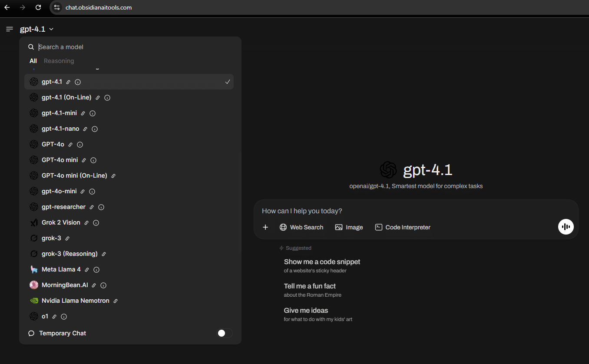Click the link icon next to gpt-4.1-mini
The height and width of the screenshot is (364, 589).
coord(83,113)
